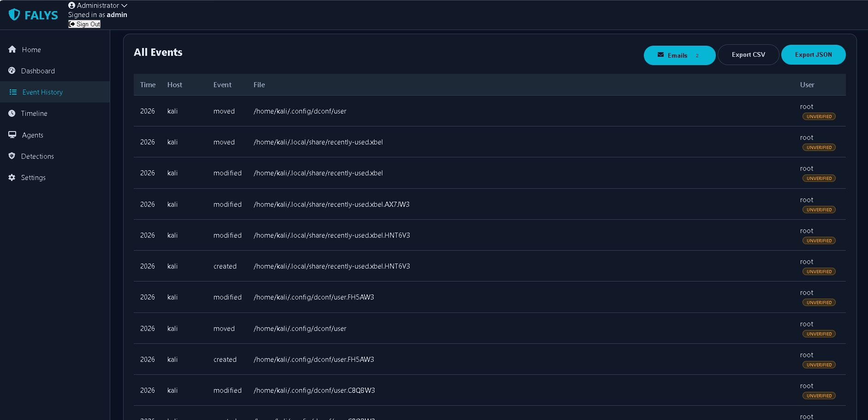Image resolution: width=868 pixels, height=420 pixels.
Task: Click the Agents monitor icon
Action: click(12, 135)
